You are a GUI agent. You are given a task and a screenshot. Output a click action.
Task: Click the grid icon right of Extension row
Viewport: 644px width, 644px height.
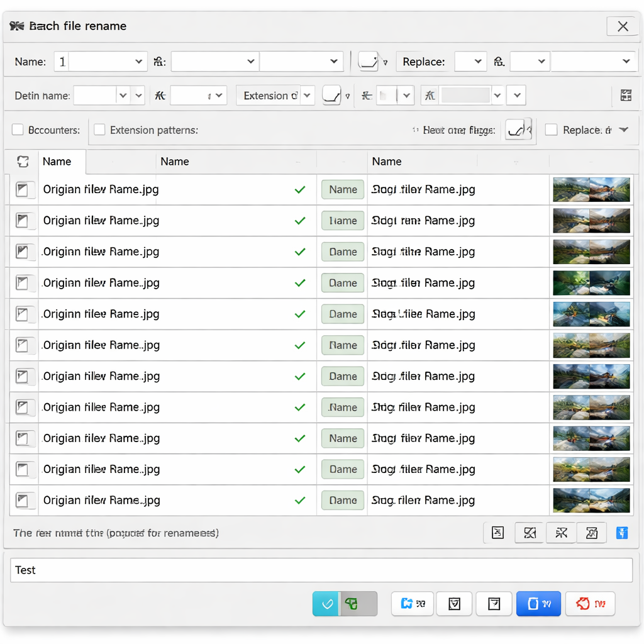625,96
